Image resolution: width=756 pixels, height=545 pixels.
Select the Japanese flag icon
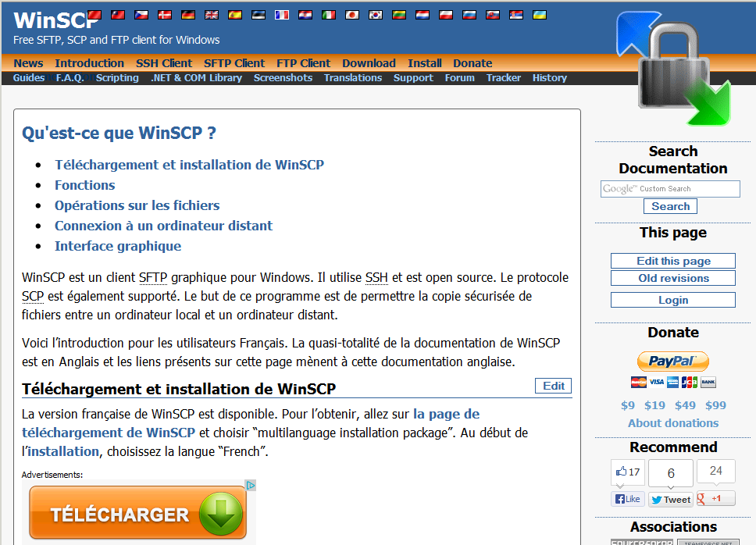pyautogui.click(x=352, y=15)
